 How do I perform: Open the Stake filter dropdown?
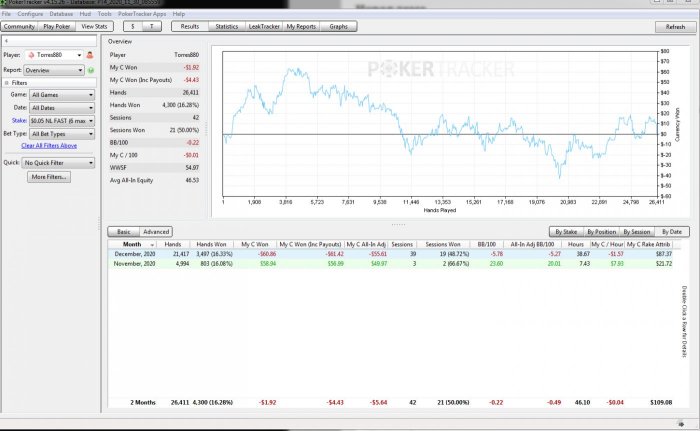(62, 121)
